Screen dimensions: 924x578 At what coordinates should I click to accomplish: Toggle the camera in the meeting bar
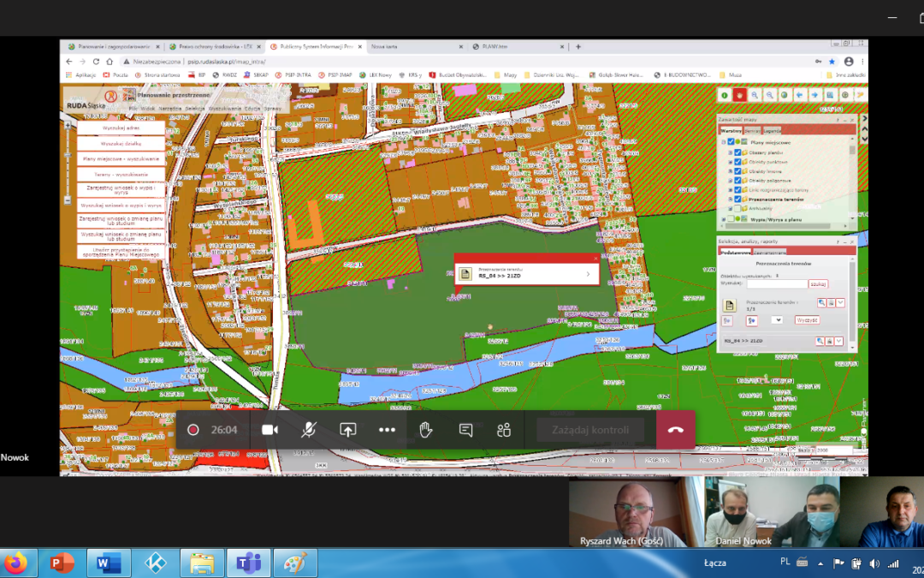(x=270, y=430)
